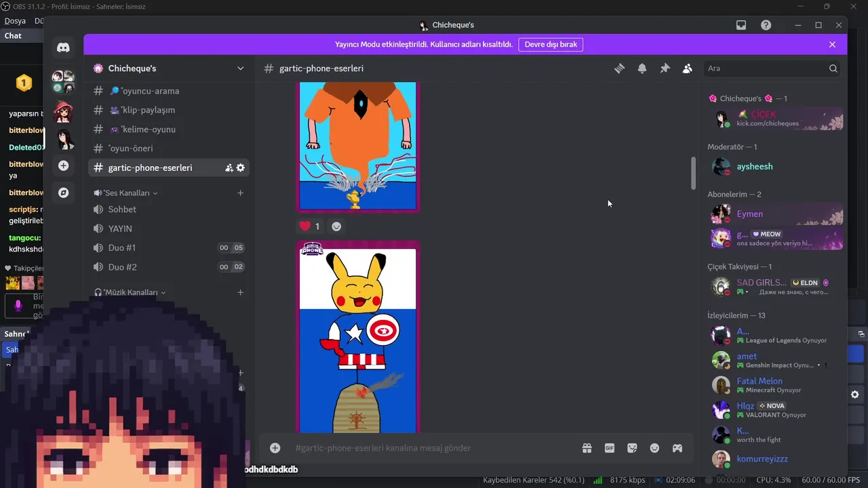Open Dosya menu in OBS
Viewport: 868px width, 488px height.
[x=15, y=21]
